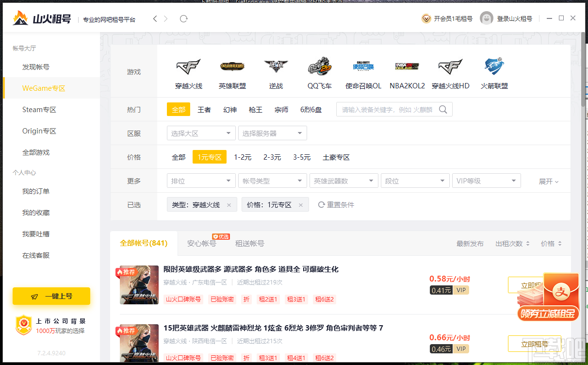Select the 2-3元 price filter
Image resolution: width=588 pixels, height=365 pixels.
[x=272, y=157]
